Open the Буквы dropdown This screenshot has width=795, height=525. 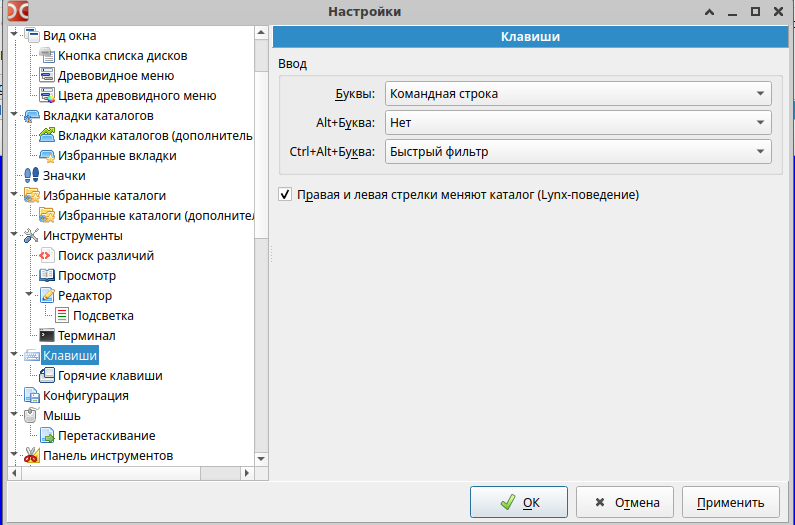click(578, 94)
